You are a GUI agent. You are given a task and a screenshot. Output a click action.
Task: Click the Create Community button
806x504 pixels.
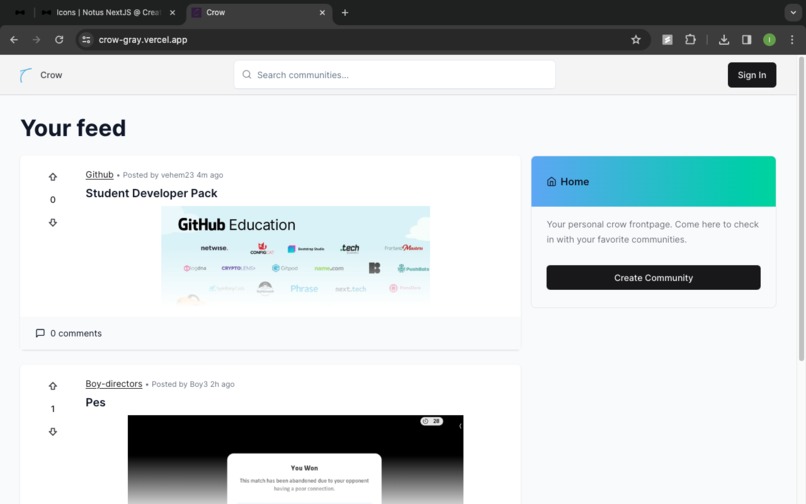pos(653,278)
